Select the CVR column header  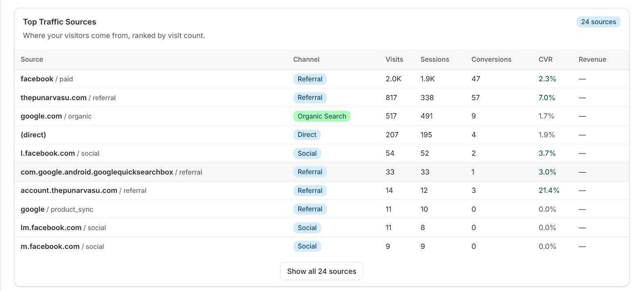545,60
